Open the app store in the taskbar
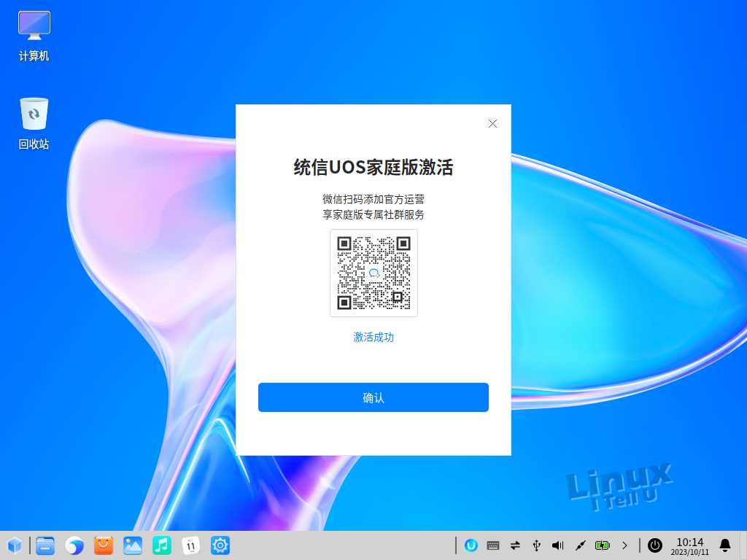747x560 pixels. coord(104,545)
